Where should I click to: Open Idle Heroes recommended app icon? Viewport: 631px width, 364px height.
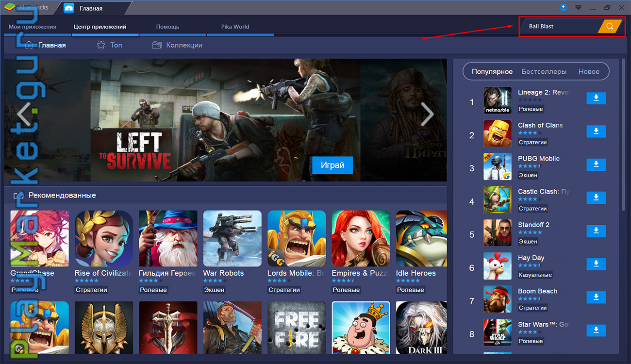click(421, 239)
